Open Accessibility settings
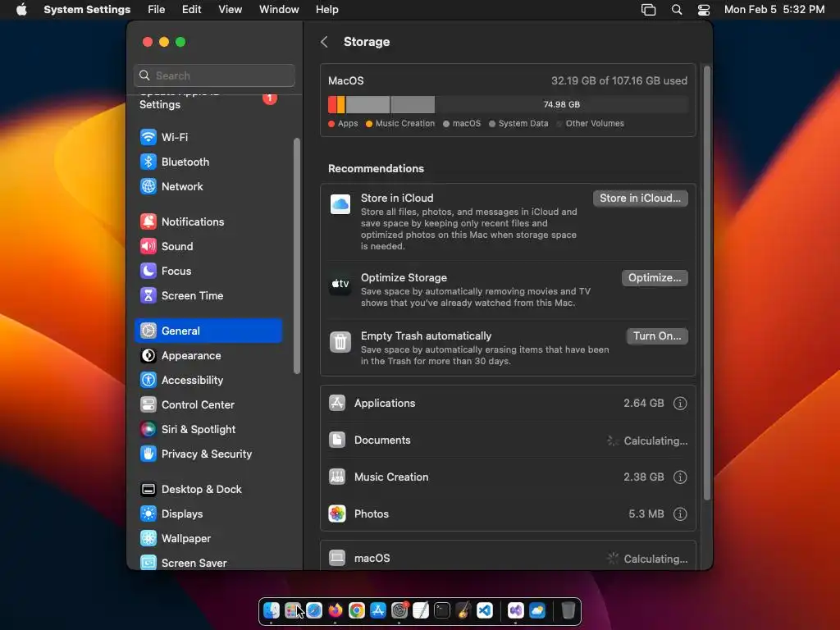 208,381
